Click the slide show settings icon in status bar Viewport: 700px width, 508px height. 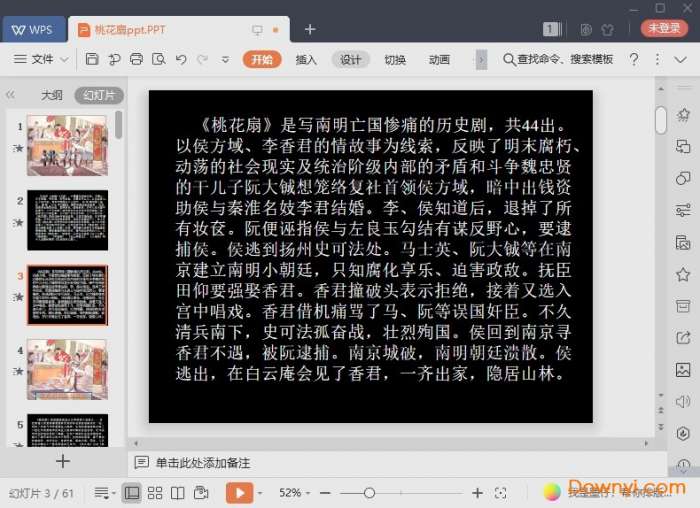201,493
